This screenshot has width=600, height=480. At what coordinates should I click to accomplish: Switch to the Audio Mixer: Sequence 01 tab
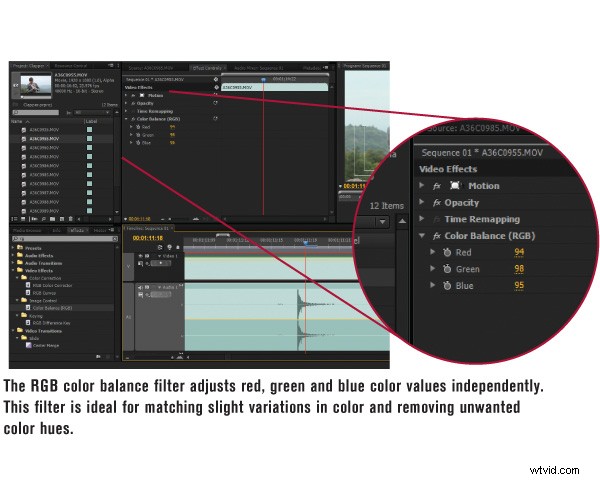(x=259, y=68)
